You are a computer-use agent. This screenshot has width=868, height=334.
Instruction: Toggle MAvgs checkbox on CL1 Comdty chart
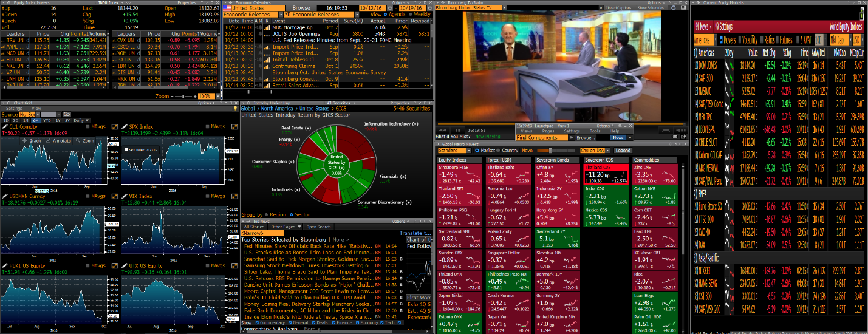(88, 126)
